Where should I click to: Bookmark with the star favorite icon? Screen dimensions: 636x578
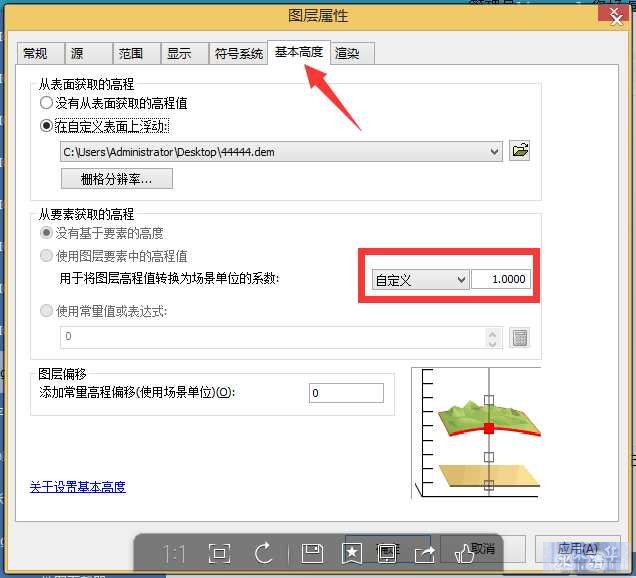(352, 554)
